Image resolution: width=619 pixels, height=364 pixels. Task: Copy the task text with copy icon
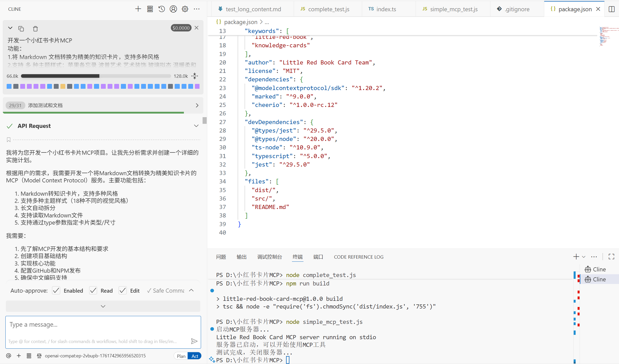(x=21, y=29)
